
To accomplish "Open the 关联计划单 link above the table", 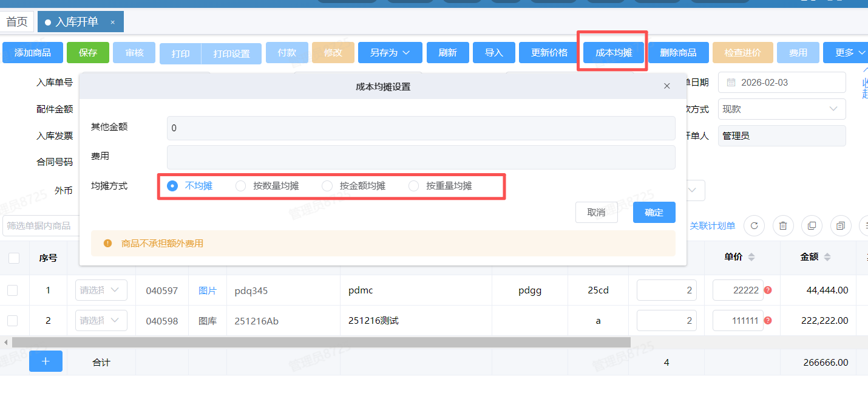I will (713, 225).
